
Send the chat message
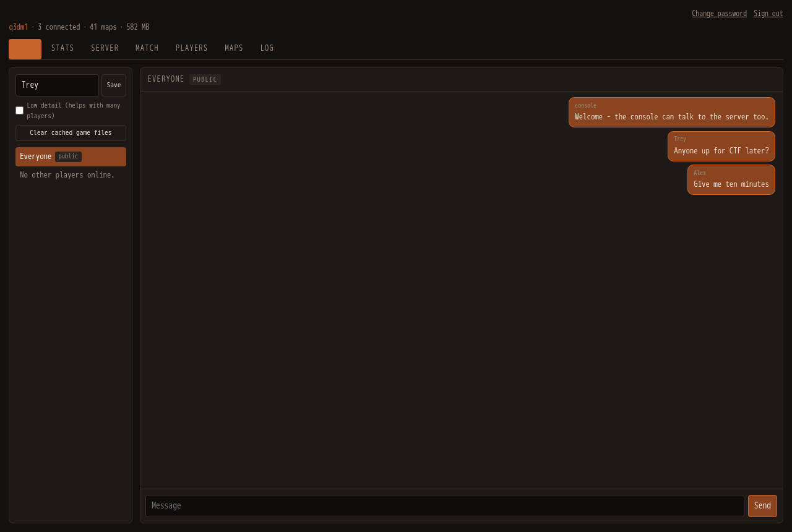762,506
